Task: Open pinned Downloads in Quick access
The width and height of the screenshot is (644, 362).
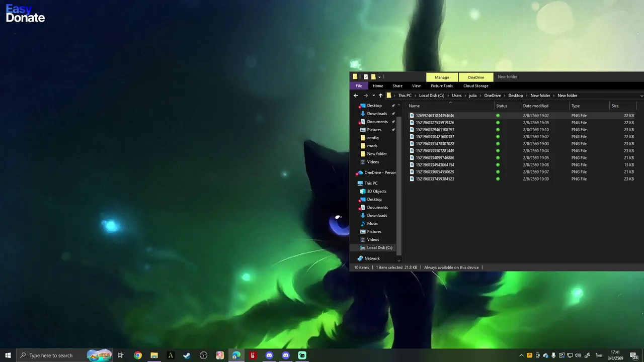Action: point(377,114)
